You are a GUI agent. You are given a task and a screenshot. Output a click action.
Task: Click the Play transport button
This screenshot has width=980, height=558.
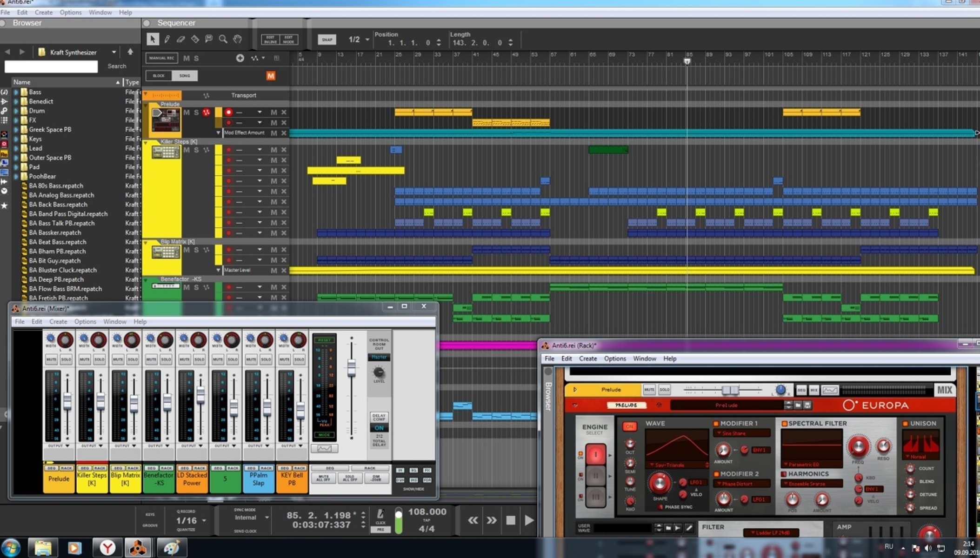click(x=529, y=520)
